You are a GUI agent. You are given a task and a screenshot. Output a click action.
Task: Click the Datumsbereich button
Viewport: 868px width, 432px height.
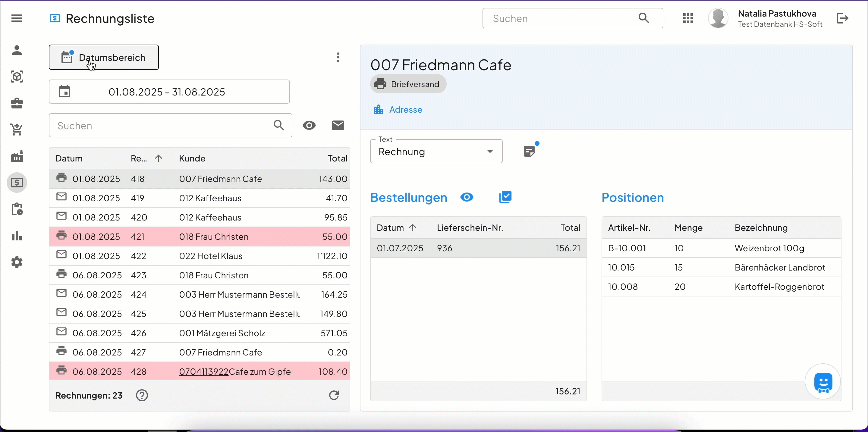click(104, 57)
